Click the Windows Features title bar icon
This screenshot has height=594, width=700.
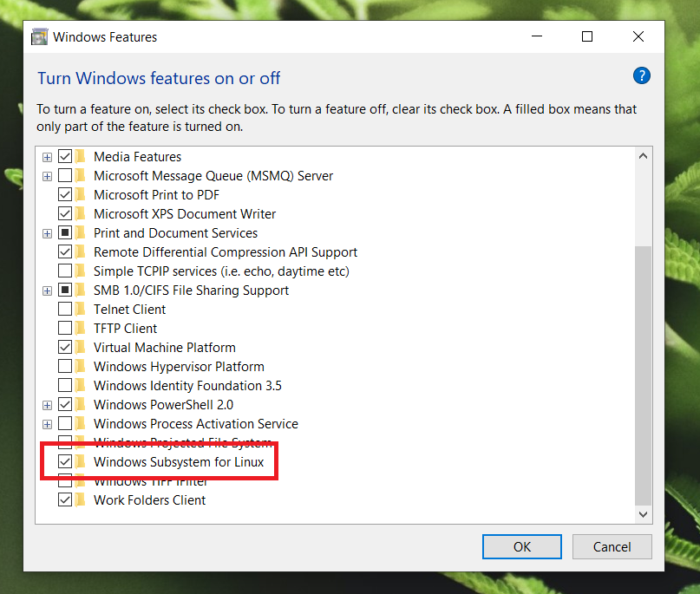pos(39,36)
